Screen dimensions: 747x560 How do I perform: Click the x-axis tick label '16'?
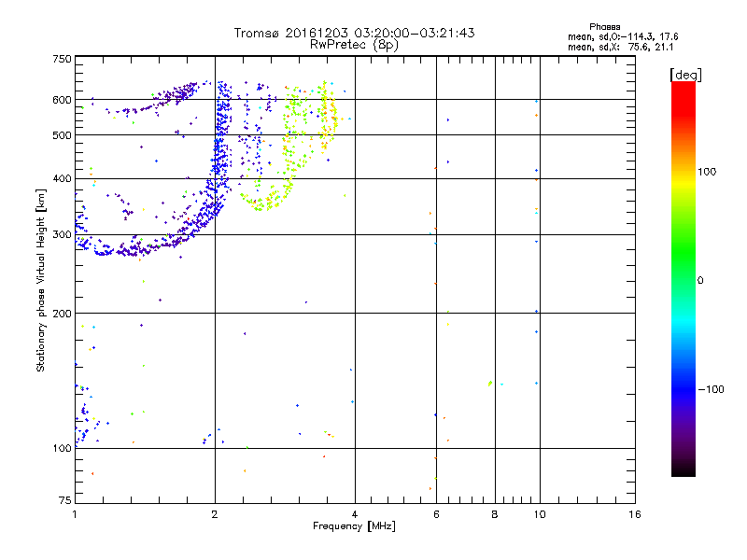click(635, 514)
